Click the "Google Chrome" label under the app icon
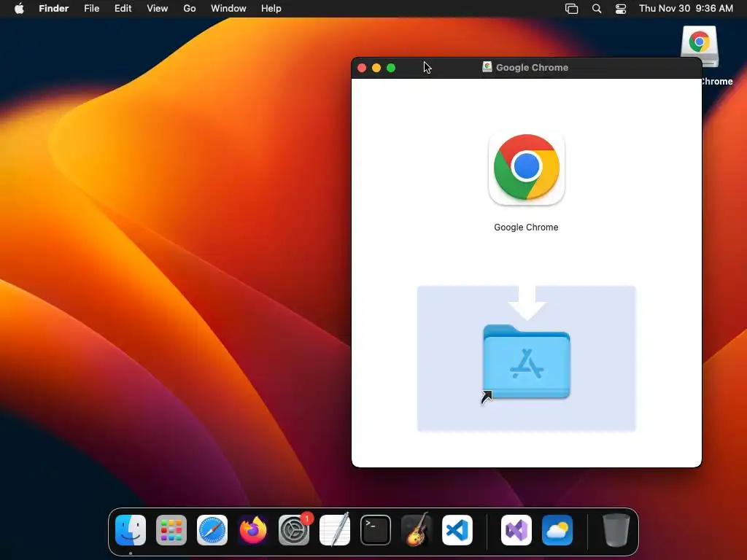The width and height of the screenshot is (747, 560). 526,227
